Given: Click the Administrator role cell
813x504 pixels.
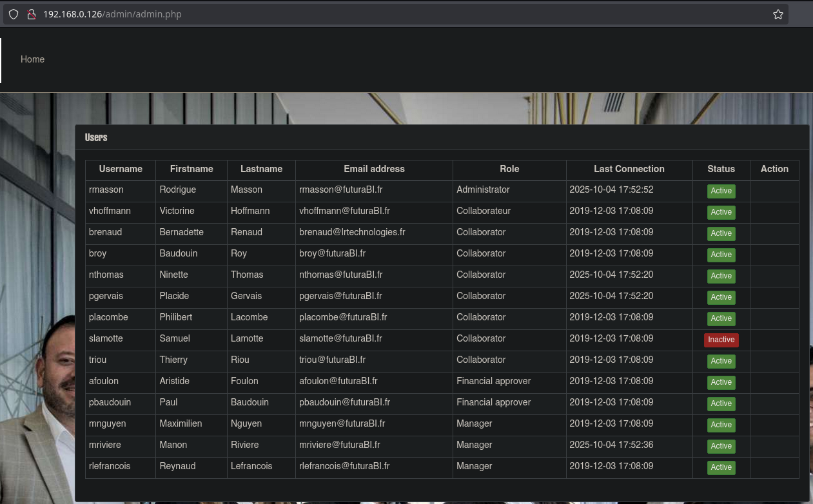Looking at the screenshot, I should click(483, 189).
